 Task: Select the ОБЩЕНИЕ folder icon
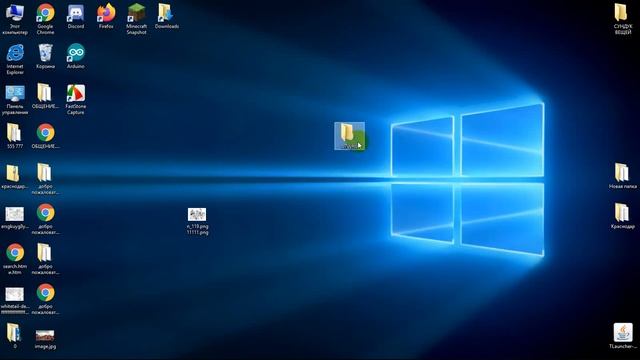tap(45, 96)
